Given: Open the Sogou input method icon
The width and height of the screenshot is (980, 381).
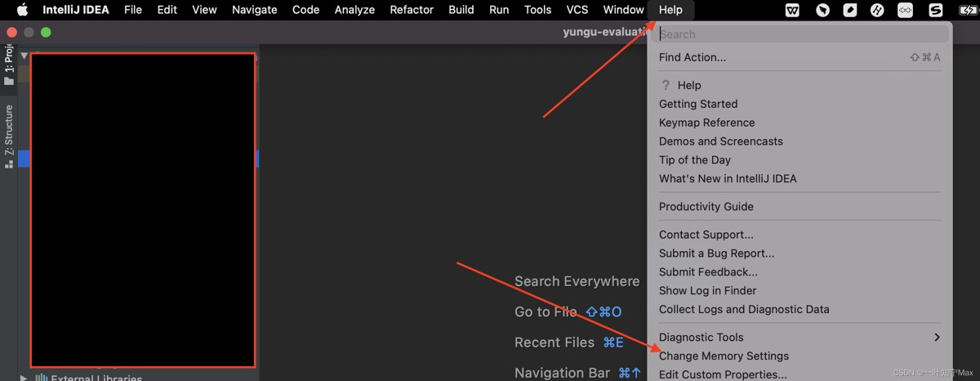Looking at the screenshot, I should click(x=936, y=10).
